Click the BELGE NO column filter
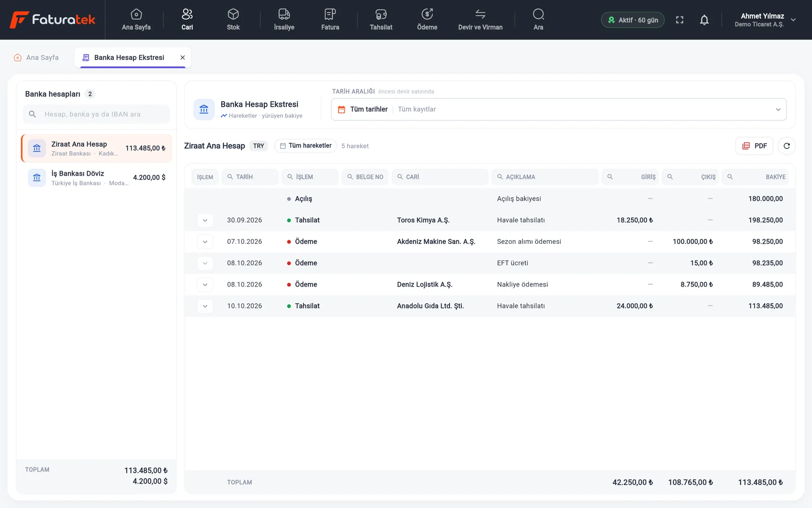The width and height of the screenshot is (812, 508). [x=365, y=177]
